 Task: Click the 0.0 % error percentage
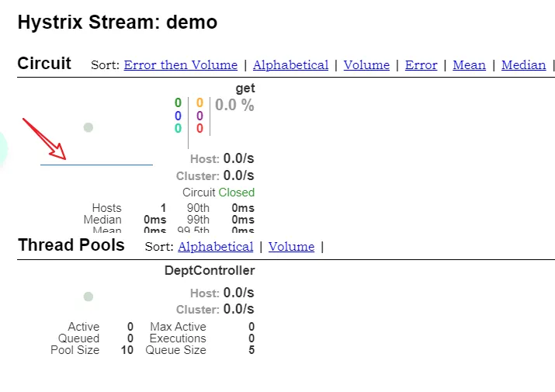(234, 106)
